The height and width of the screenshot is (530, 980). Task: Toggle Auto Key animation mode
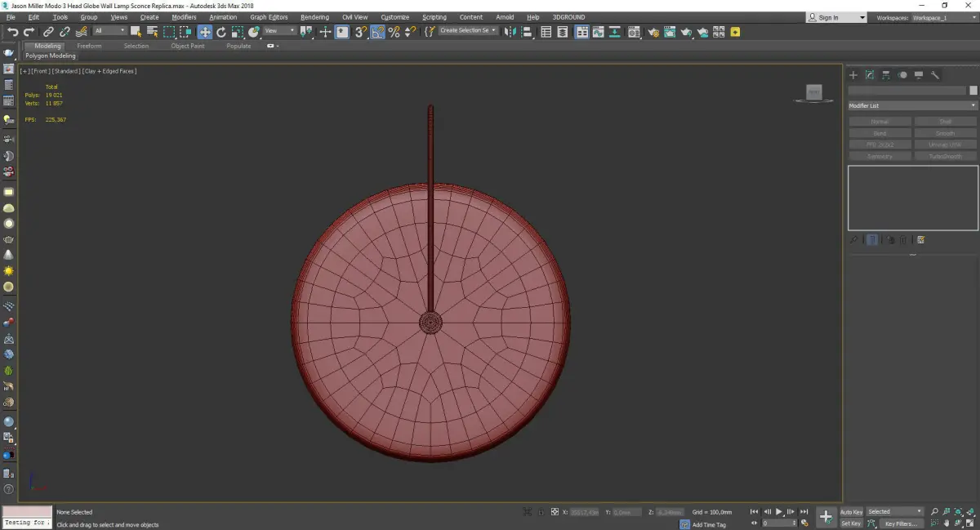click(x=851, y=512)
